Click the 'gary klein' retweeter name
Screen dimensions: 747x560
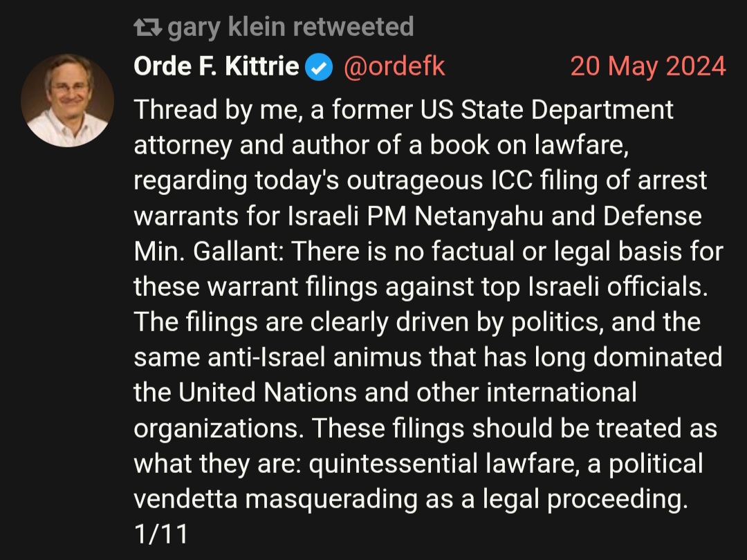(228, 27)
